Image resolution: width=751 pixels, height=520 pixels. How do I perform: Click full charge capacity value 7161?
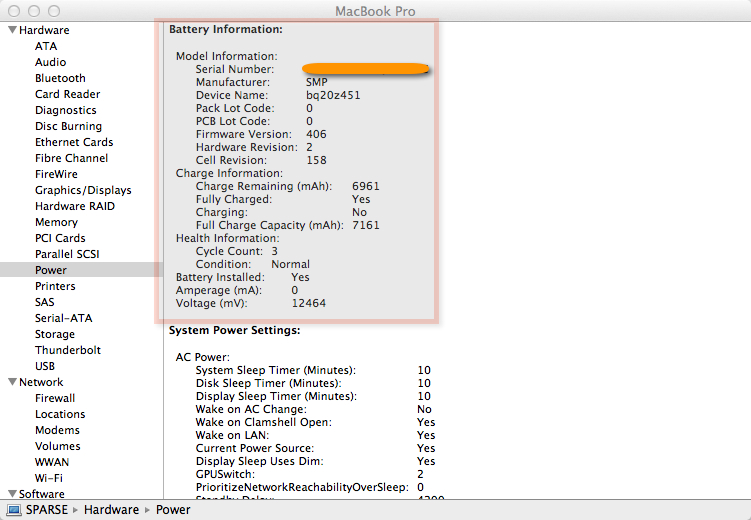click(365, 225)
